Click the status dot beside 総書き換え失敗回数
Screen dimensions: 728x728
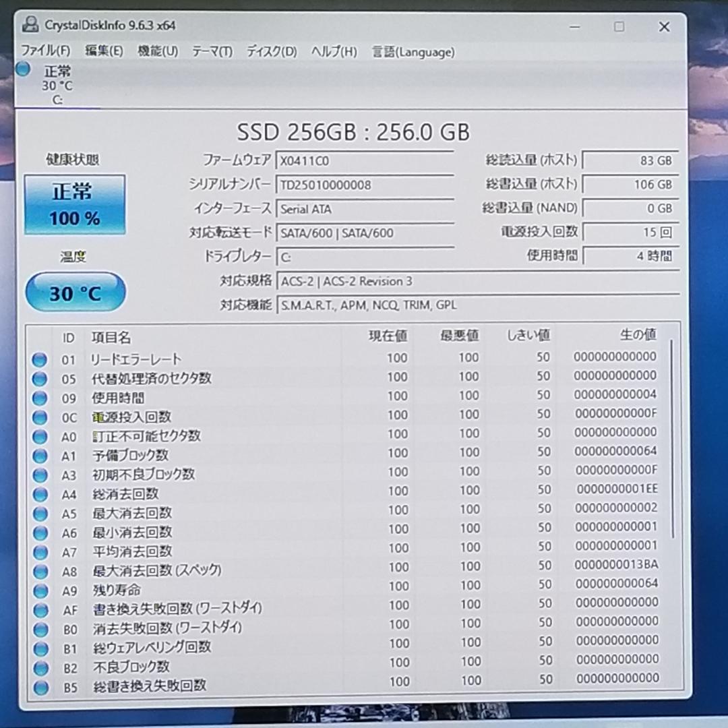point(39,685)
